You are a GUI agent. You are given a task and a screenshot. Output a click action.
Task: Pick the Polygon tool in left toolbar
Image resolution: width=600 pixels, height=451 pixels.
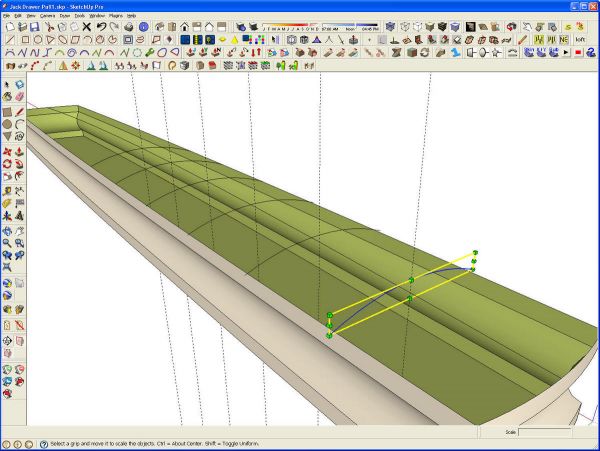click(7, 136)
